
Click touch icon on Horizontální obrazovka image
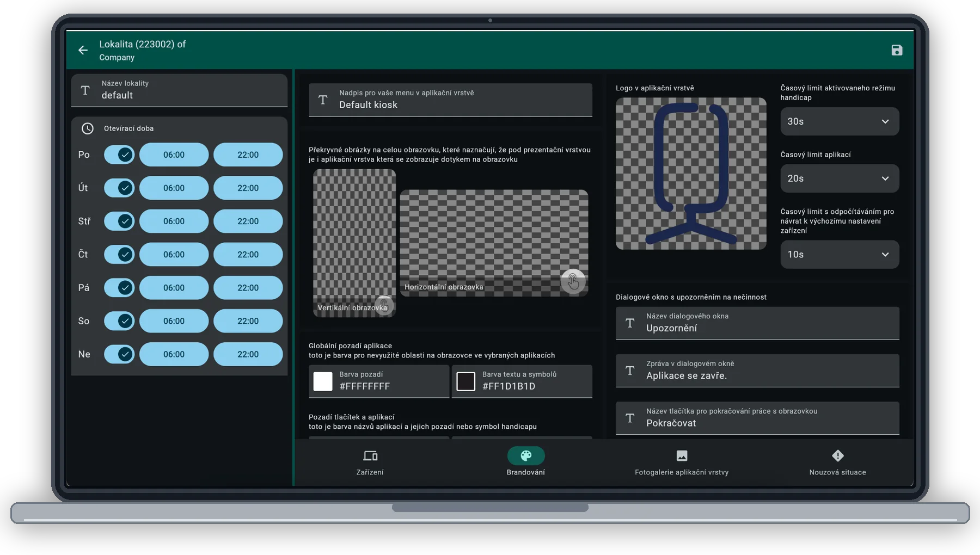pos(573,281)
